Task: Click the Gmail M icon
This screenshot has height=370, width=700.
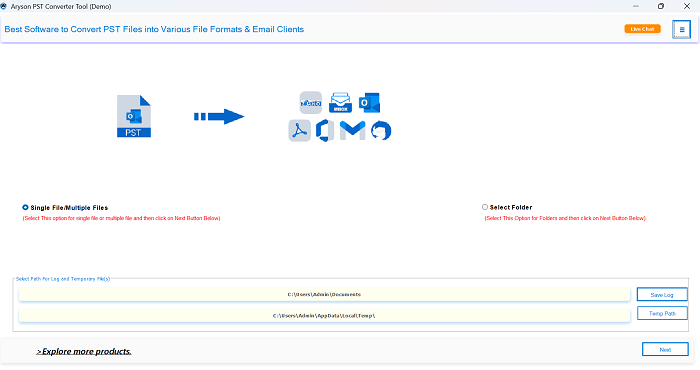Action: click(352, 130)
